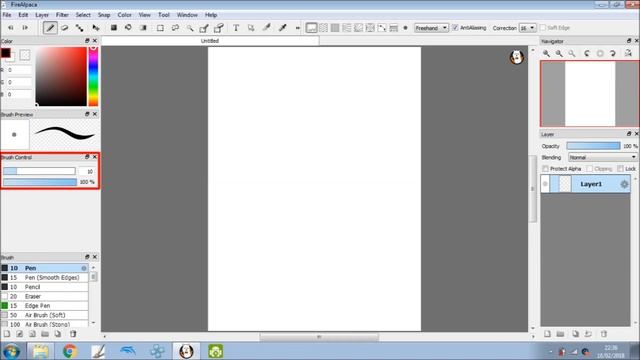
Task: Select the Lasso selection tool
Action: [176, 28]
